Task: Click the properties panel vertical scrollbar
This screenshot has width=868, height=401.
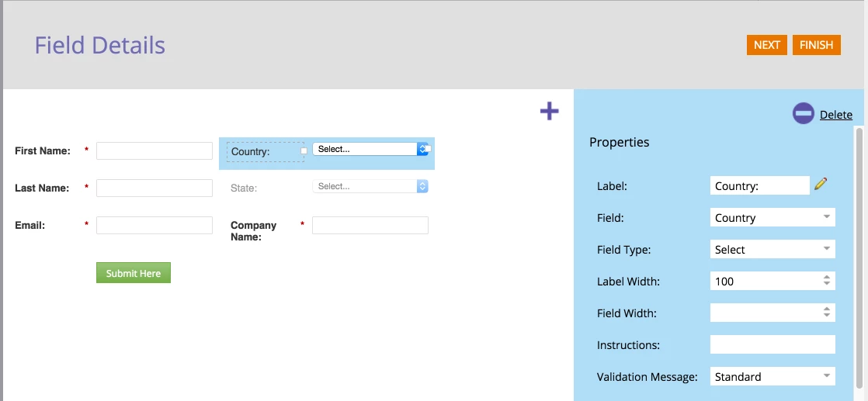Action: (859, 260)
